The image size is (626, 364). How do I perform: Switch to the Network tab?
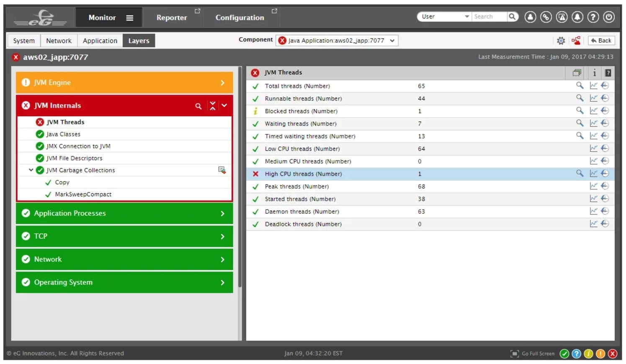coord(59,41)
